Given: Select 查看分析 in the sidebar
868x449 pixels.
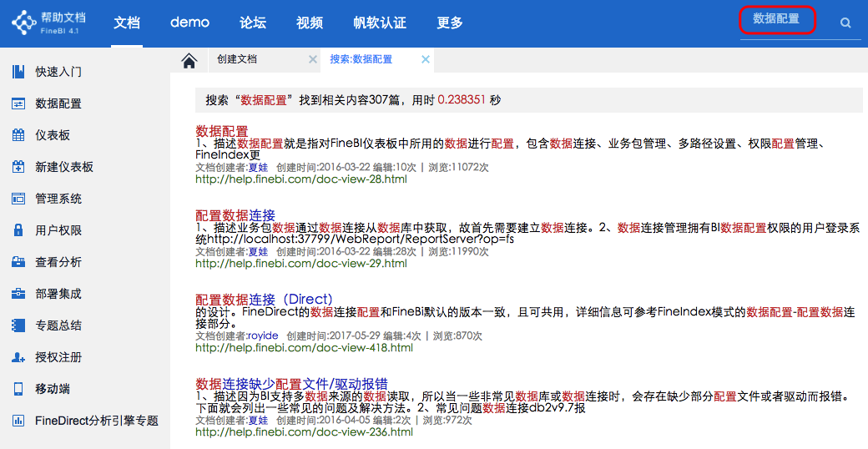Looking at the screenshot, I should pyautogui.click(x=58, y=262).
